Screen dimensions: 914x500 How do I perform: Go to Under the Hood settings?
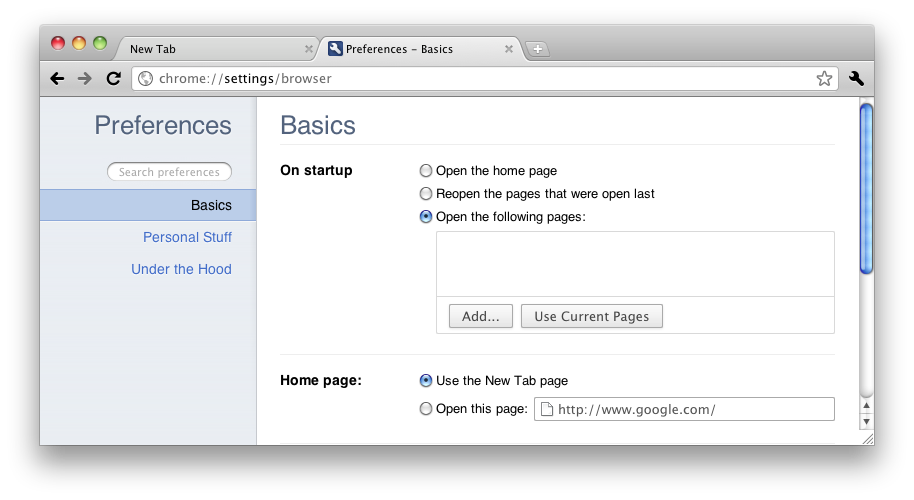click(181, 269)
